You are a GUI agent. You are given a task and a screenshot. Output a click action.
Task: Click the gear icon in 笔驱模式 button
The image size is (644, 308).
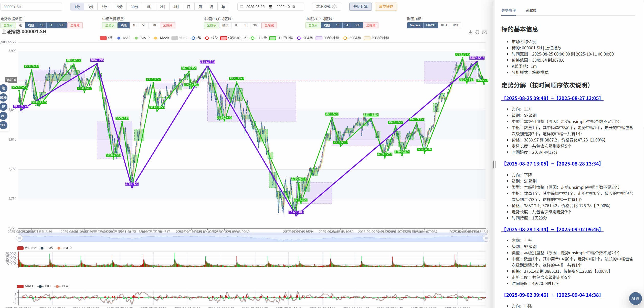334,7
